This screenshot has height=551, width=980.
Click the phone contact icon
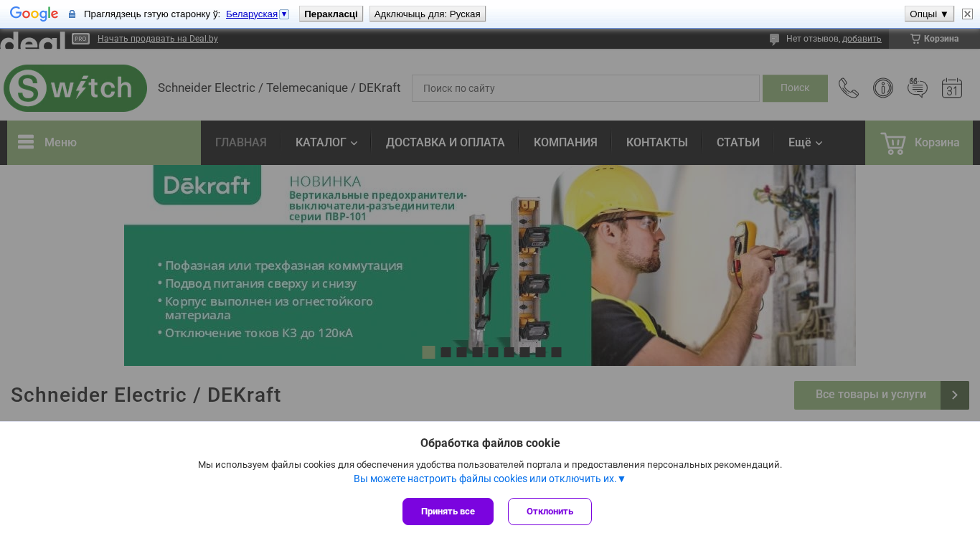click(x=849, y=88)
